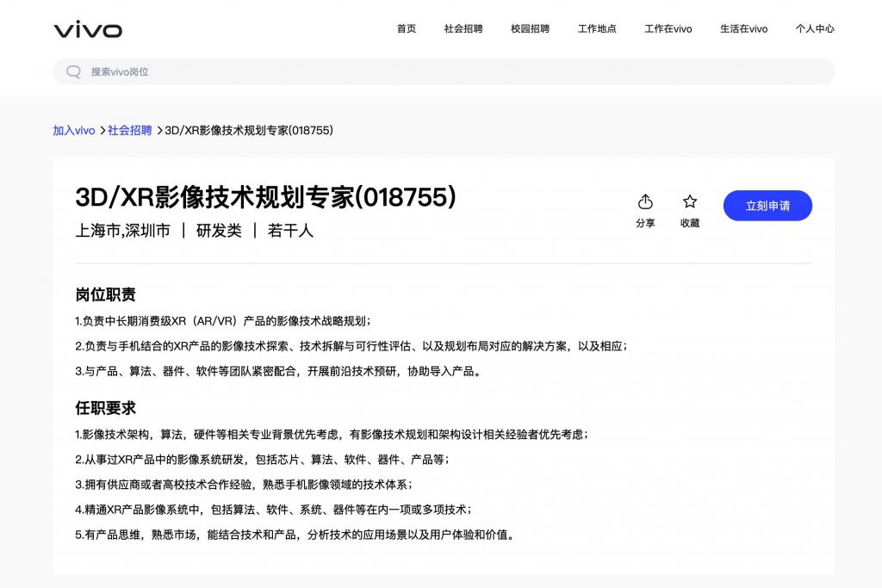Follow the 加入vivo breadcrumb link
This screenshot has width=882, height=588.
(74, 130)
